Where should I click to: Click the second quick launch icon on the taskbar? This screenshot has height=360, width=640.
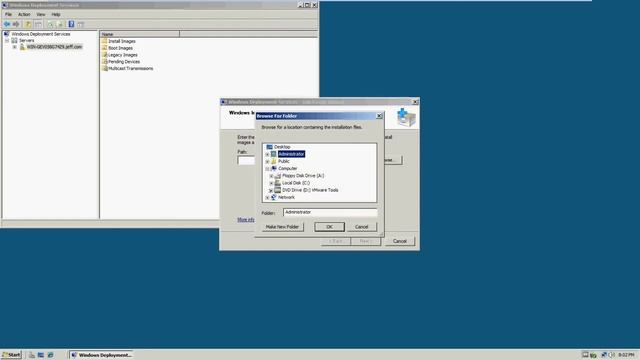pos(41,355)
